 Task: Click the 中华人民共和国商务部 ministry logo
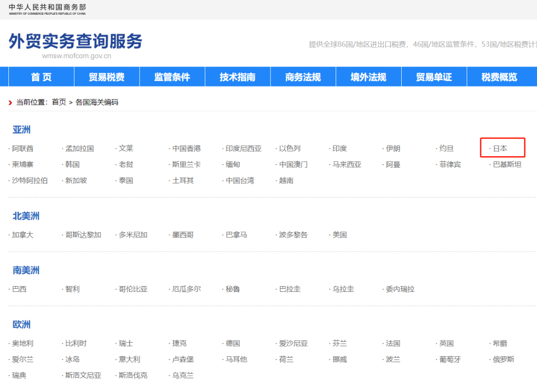point(47,9)
